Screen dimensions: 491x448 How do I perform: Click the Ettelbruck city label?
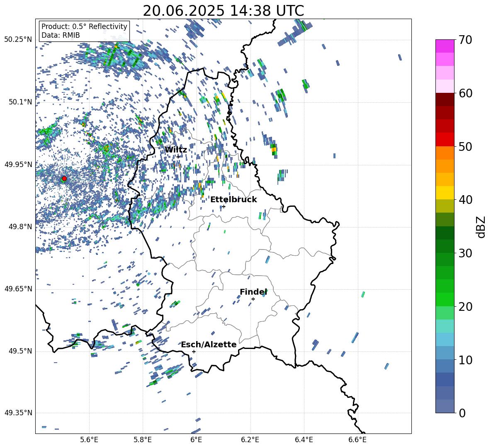(x=233, y=200)
